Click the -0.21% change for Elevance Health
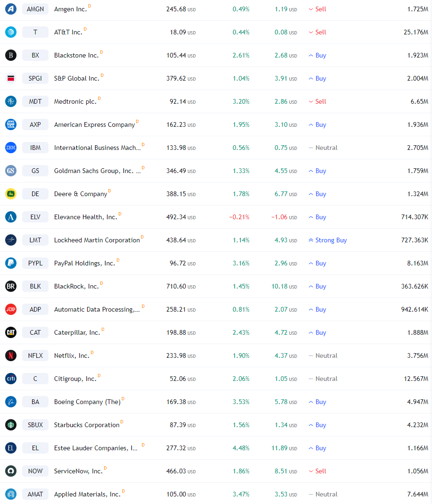The height and width of the screenshot is (504, 432). pyautogui.click(x=239, y=217)
